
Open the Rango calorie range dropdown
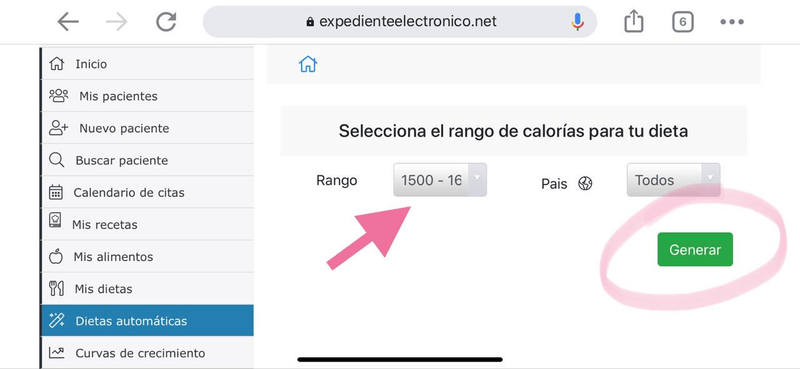point(440,180)
